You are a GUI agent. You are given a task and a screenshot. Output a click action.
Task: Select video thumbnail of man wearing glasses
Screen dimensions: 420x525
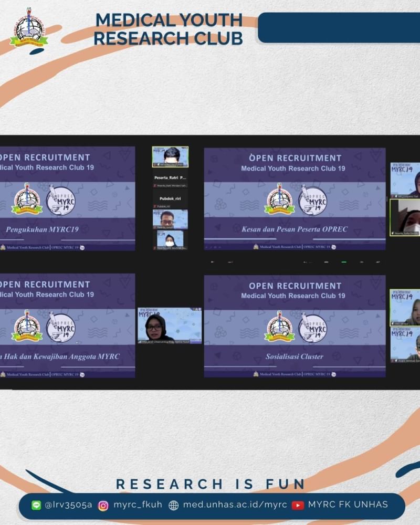(x=170, y=219)
